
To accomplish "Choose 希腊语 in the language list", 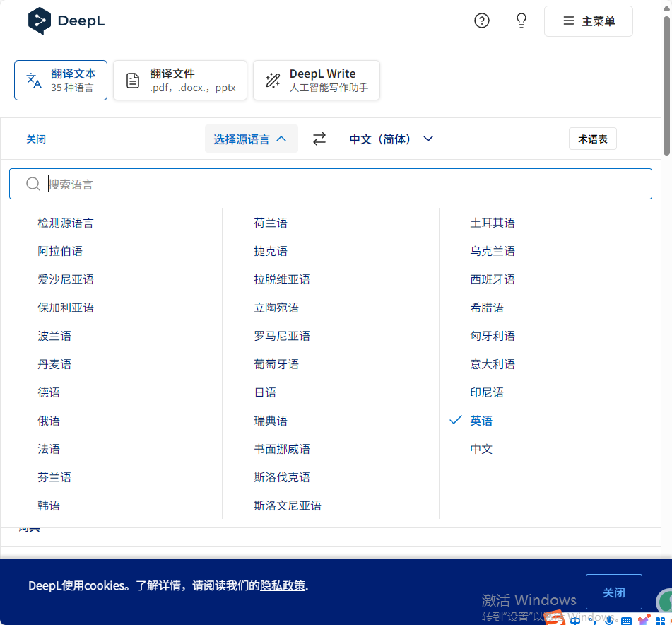I will (x=487, y=308).
